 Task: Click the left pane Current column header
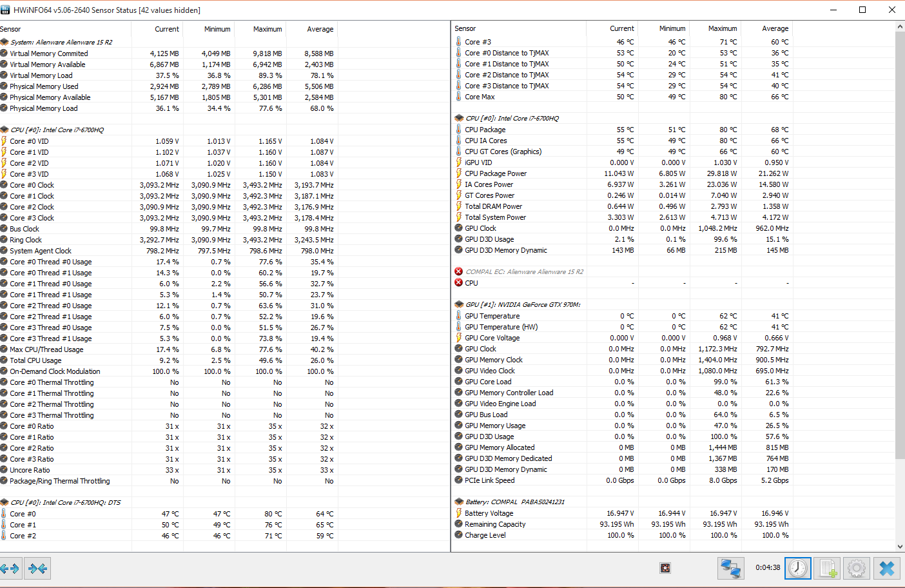157,29
